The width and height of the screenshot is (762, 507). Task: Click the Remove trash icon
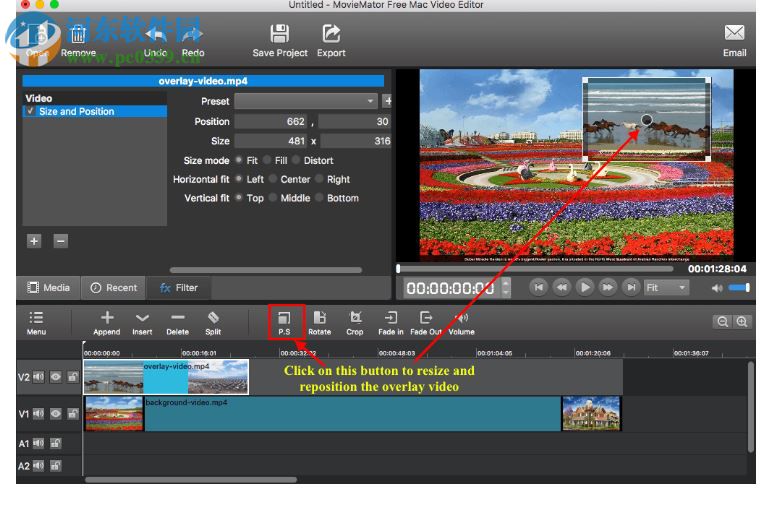point(78,34)
